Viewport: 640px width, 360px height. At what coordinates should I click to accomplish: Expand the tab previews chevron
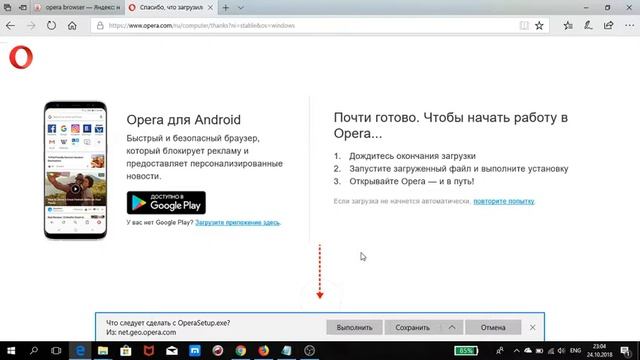click(x=241, y=7)
